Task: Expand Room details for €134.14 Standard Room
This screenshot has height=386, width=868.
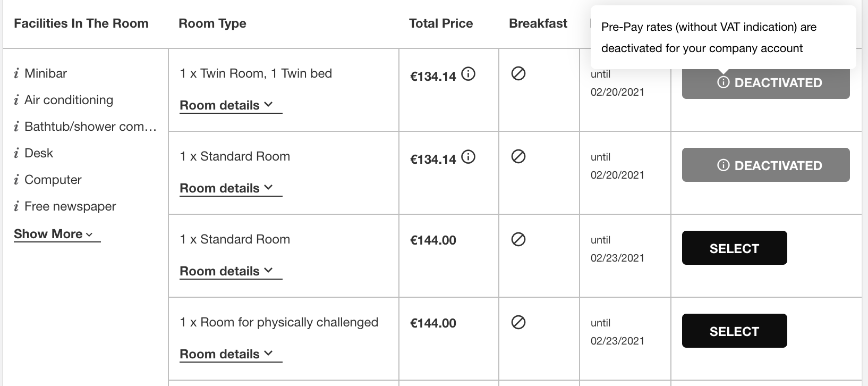Action: (231, 188)
